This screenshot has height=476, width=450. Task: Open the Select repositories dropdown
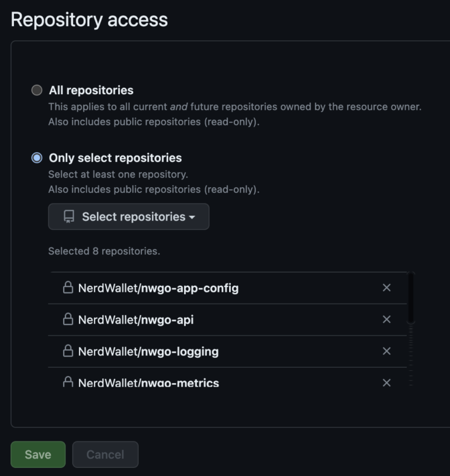coord(129,217)
